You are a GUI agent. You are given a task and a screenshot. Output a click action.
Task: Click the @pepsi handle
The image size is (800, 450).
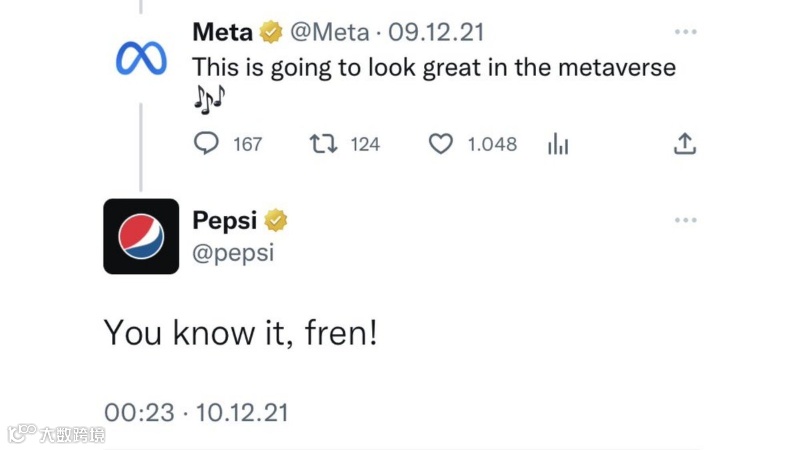tap(233, 253)
